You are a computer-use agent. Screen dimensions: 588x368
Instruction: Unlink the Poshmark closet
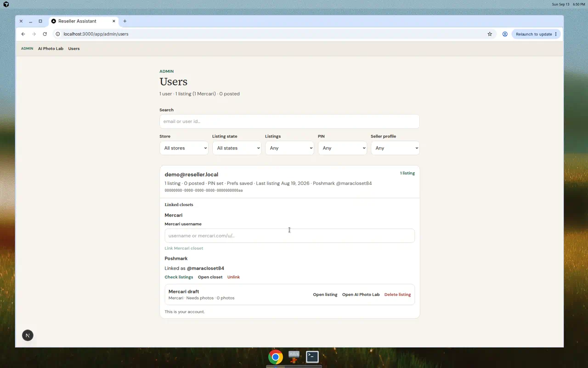tap(233, 277)
